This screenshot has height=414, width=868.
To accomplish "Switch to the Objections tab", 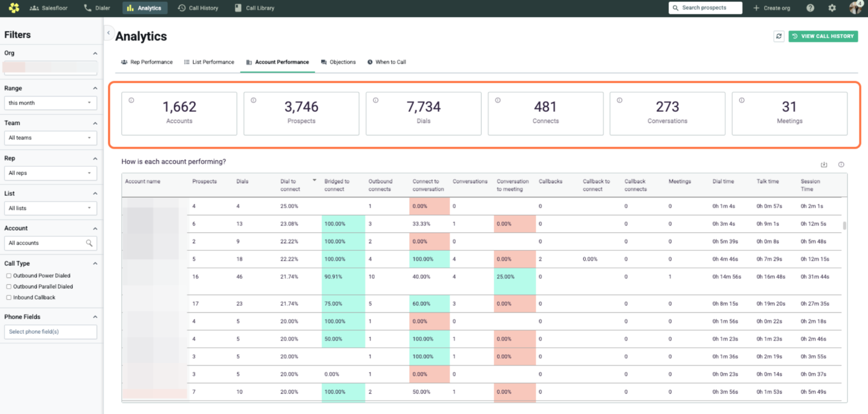I will (x=338, y=62).
